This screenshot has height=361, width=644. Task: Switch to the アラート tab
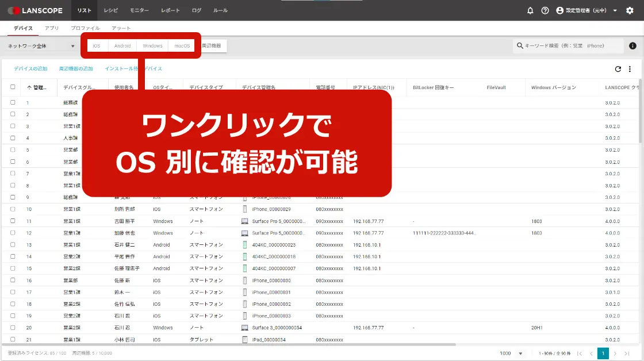coord(121,28)
